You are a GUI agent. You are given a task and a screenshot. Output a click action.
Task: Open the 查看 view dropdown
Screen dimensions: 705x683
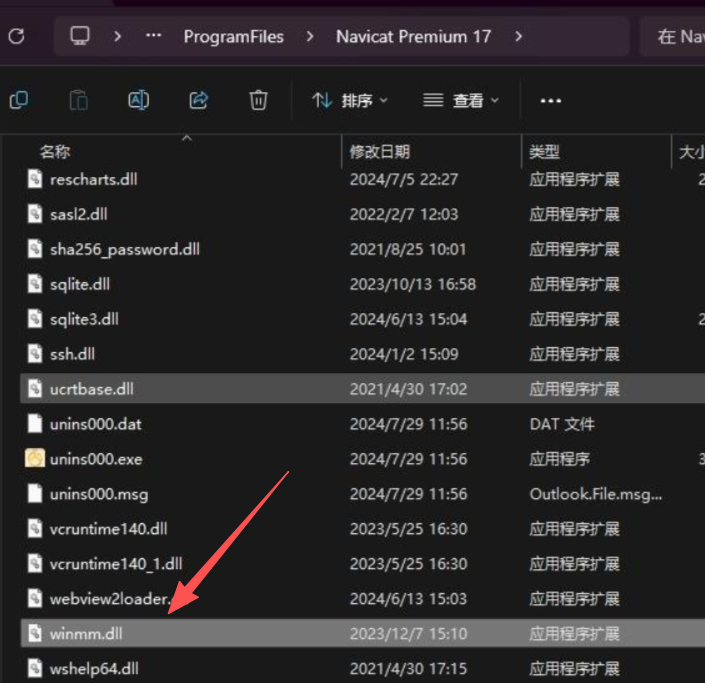tap(461, 100)
